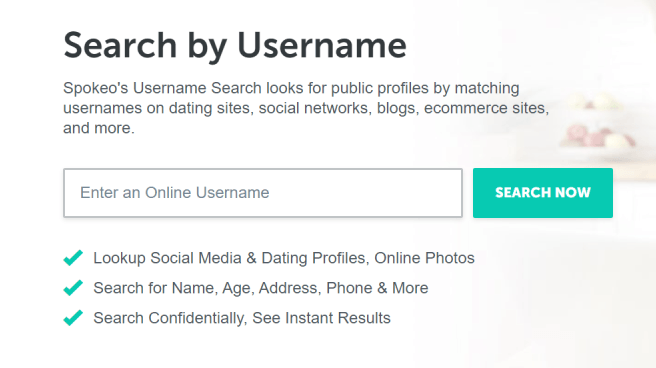Click the ecommerce sites phrase in description

click(x=486, y=108)
